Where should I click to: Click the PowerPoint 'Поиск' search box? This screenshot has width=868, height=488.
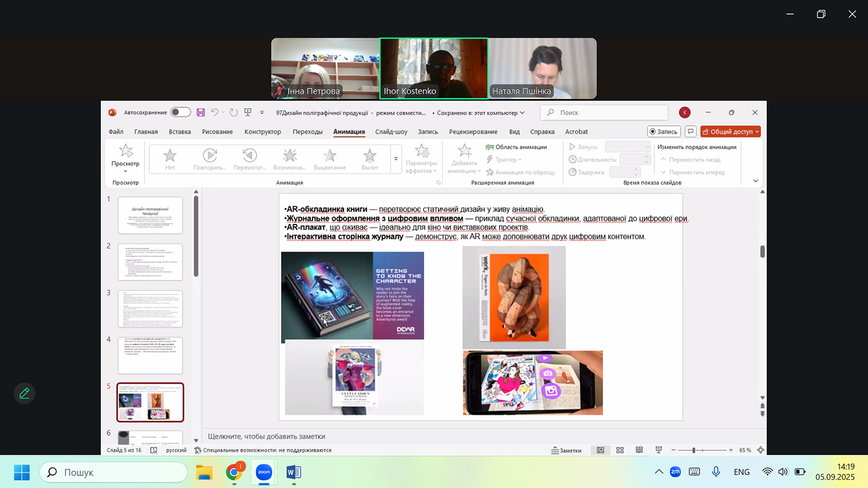point(604,112)
